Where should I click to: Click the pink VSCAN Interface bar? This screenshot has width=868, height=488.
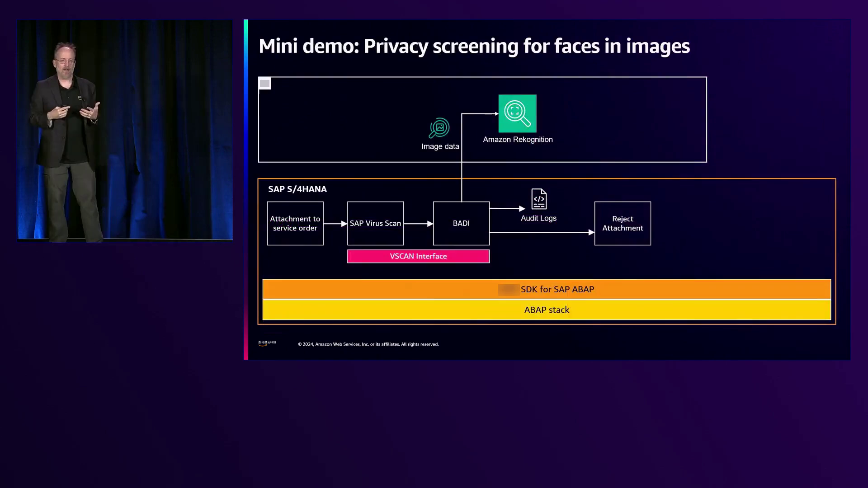(418, 256)
